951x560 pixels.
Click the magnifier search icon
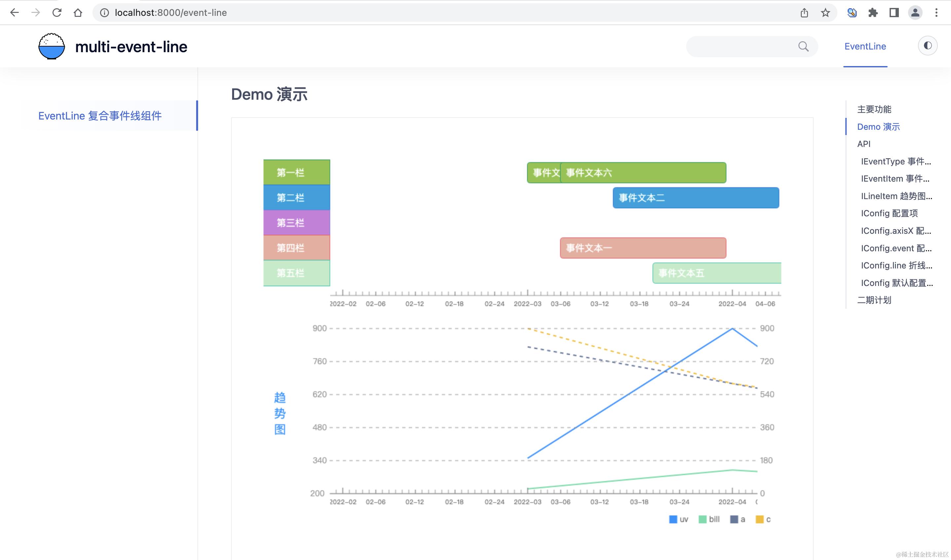[x=803, y=47]
